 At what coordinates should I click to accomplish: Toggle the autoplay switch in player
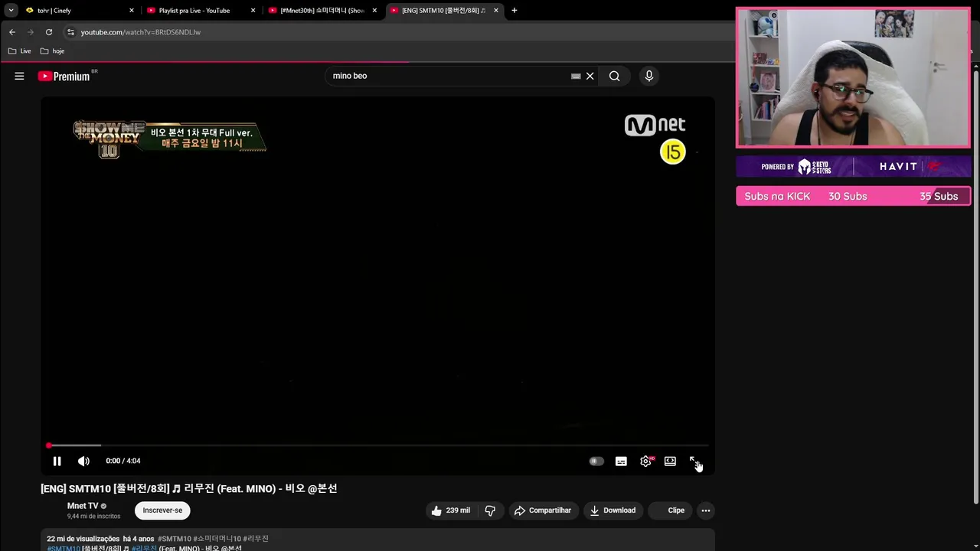(x=596, y=461)
